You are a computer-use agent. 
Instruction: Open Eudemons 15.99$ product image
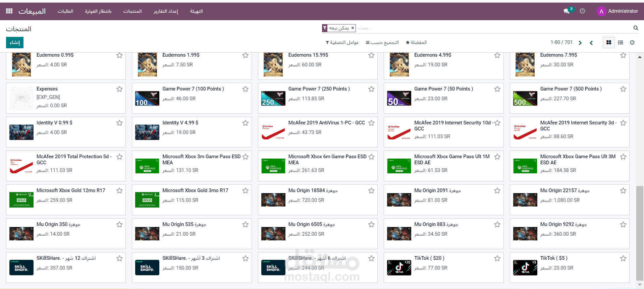pyautogui.click(x=273, y=64)
